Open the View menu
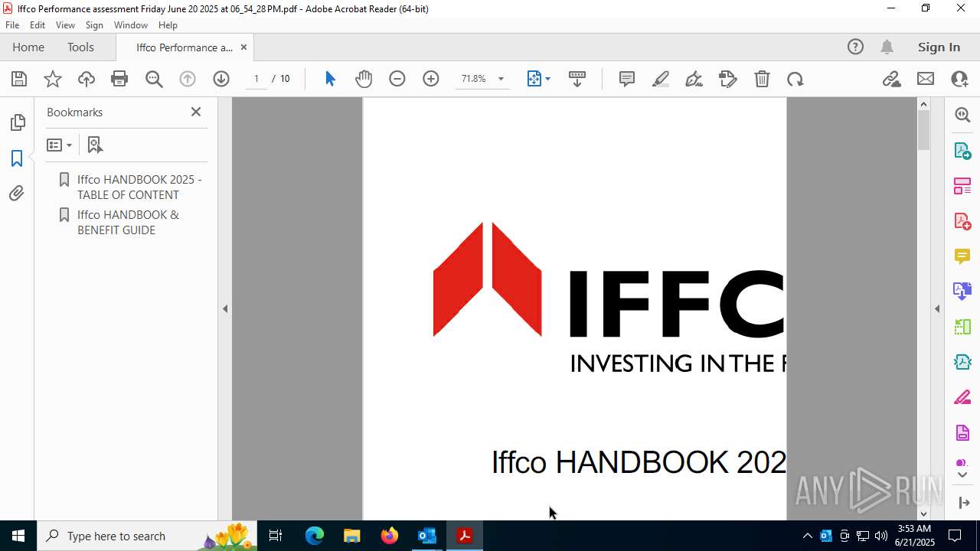 point(66,25)
